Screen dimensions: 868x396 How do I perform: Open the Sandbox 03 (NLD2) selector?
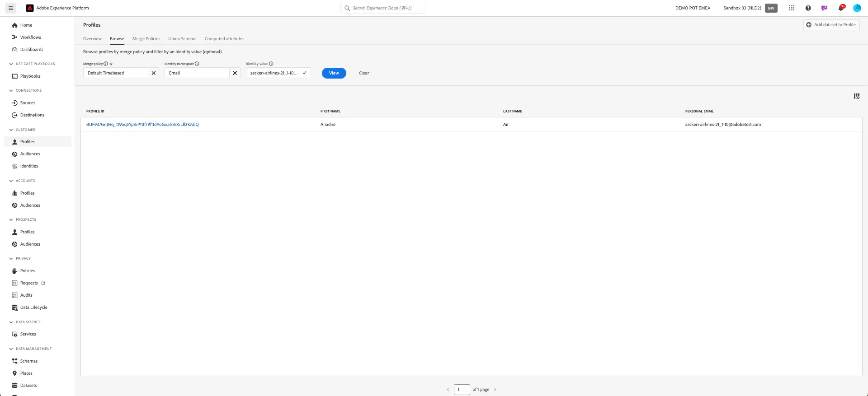click(742, 8)
